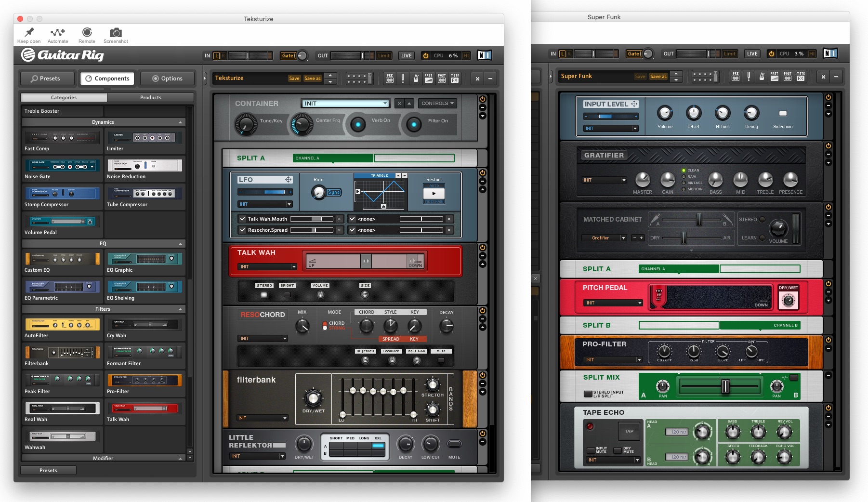Screen dimensions: 868x502
Task: Open the LFO INIT preset dropdown
Action: (x=265, y=204)
